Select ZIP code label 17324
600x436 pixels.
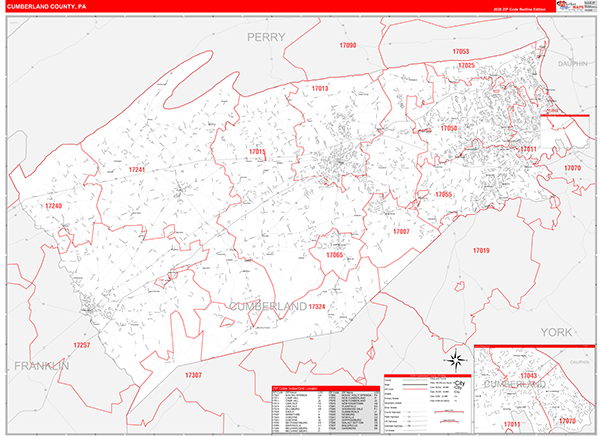click(317, 307)
